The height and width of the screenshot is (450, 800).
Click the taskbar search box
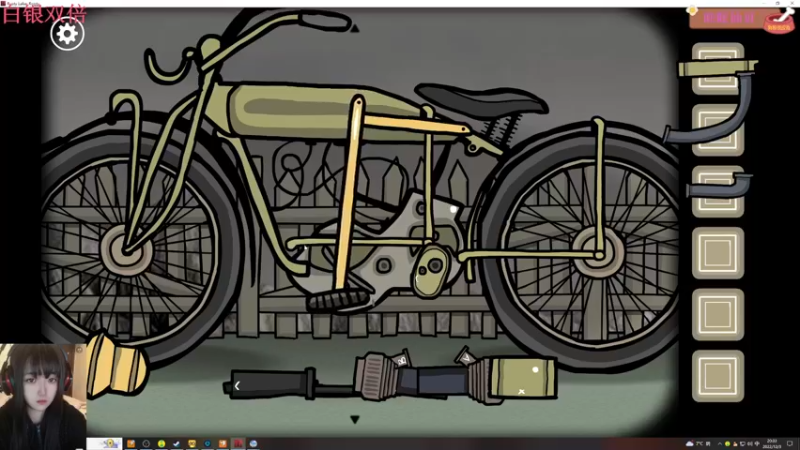tap(104, 443)
